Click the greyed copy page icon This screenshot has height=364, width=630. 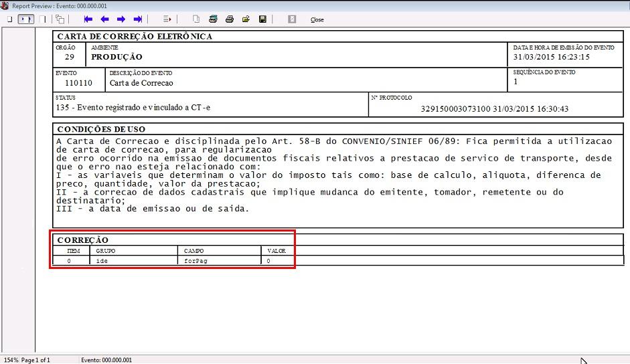tap(196, 19)
